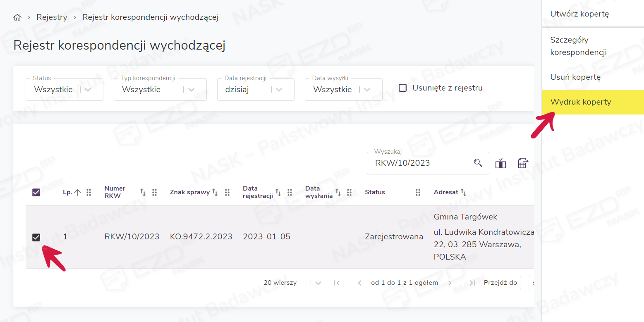Click the export table icon
The height and width of the screenshot is (322, 644).
523,163
